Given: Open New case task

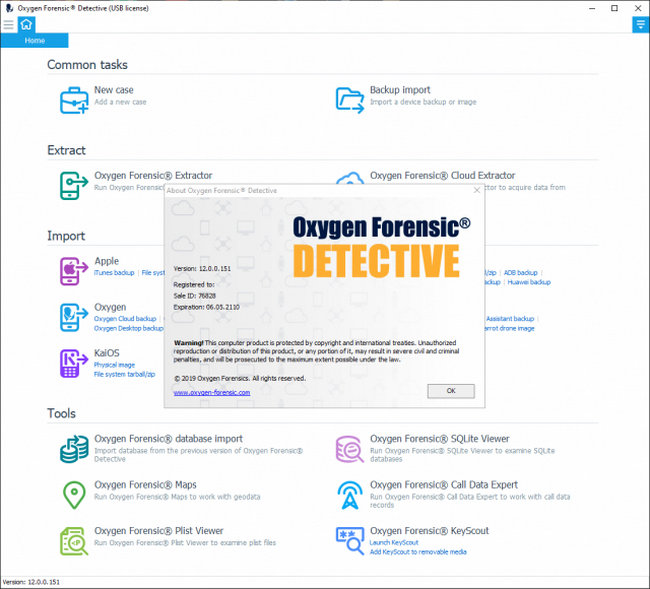Looking at the screenshot, I should pyautogui.click(x=114, y=90).
